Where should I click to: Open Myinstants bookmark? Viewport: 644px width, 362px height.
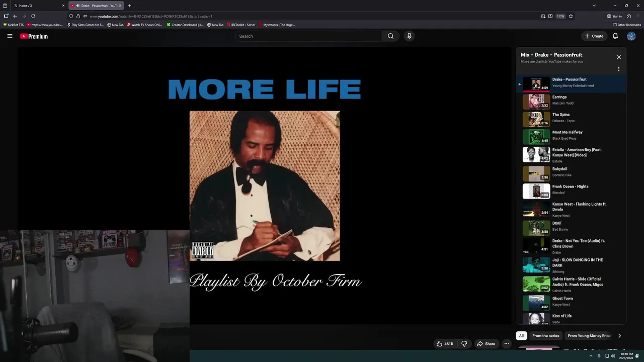click(277, 25)
